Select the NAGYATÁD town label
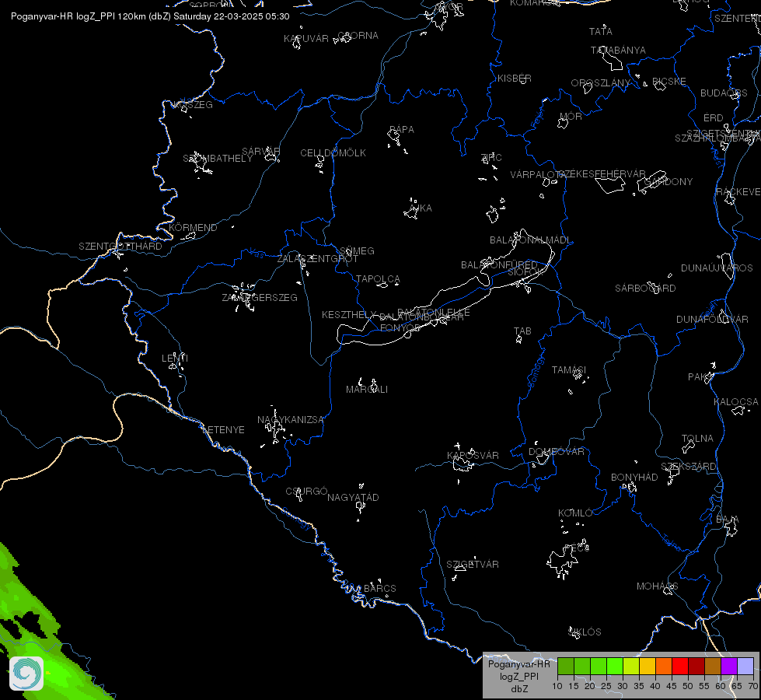Screen dimensions: 761x700 point(353,498)
